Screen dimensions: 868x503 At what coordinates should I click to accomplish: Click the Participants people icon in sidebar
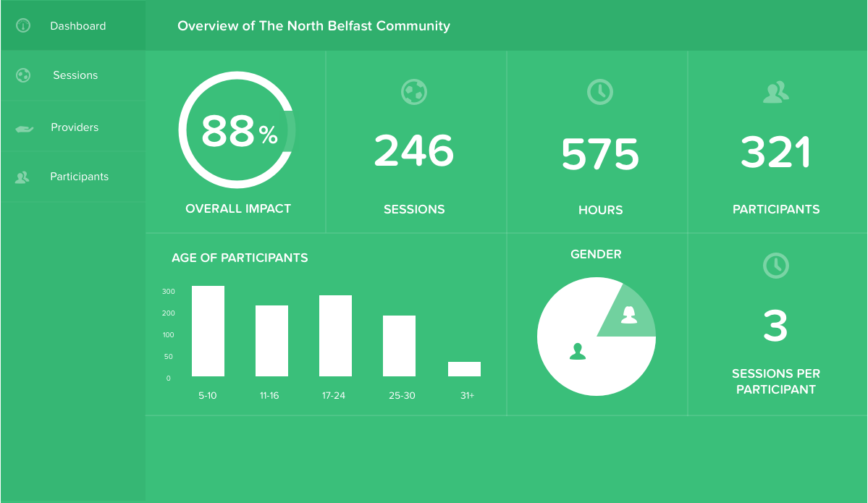[x=22, y=177]
